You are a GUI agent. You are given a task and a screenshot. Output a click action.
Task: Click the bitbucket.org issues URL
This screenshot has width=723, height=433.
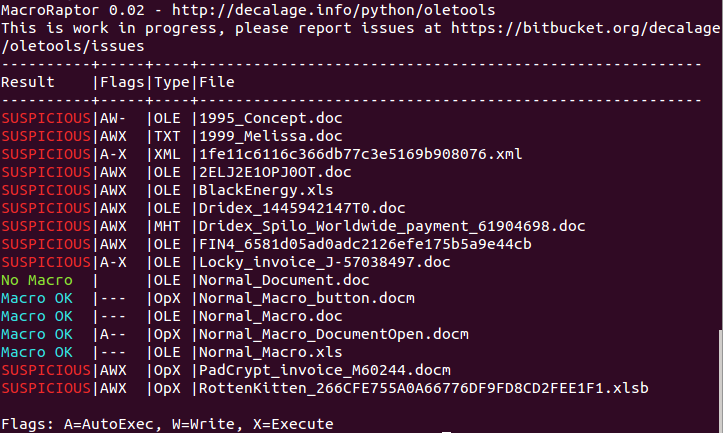[x=585, y=29]
